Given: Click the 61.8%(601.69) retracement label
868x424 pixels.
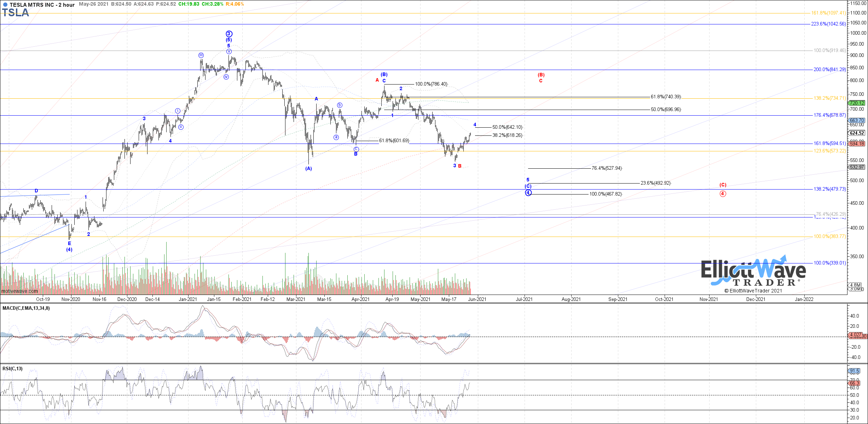Looking at the screenshot, I should click(x=394, y=141).
